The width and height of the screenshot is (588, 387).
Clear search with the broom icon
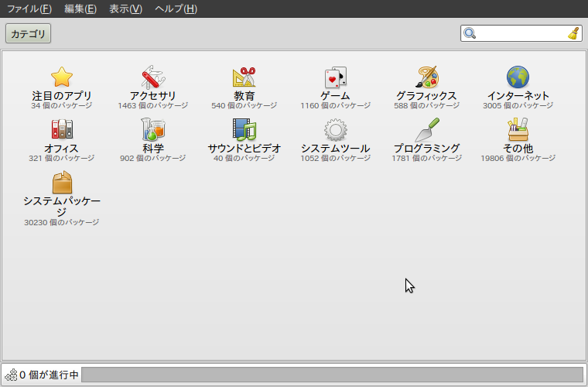pos(574,33)
